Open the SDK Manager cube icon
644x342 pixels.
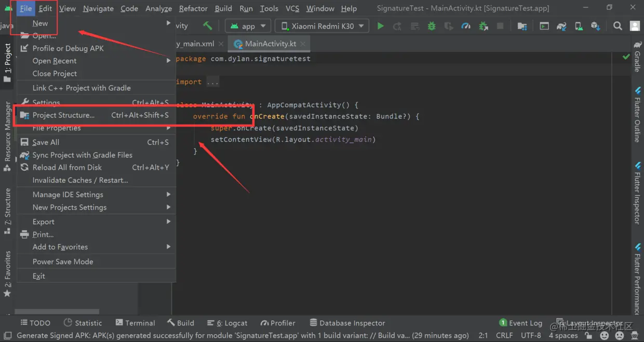click(596, 26)
